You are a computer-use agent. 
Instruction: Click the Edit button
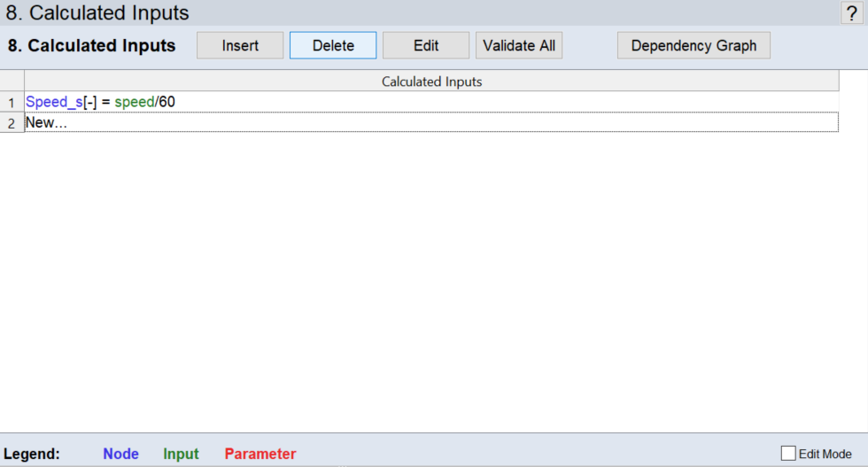click(426, 45)
